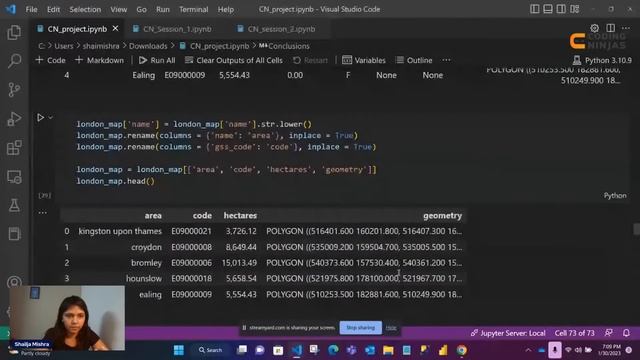Run the london_map code cell
The image size is (640, 360).
pos(40,118)
